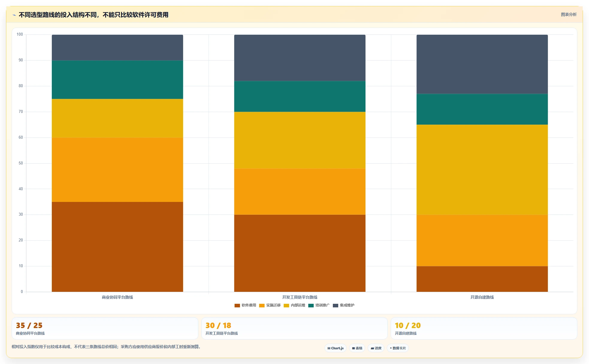Click 开源自建路线 caption in the stat card

click(x=406, y=333)
